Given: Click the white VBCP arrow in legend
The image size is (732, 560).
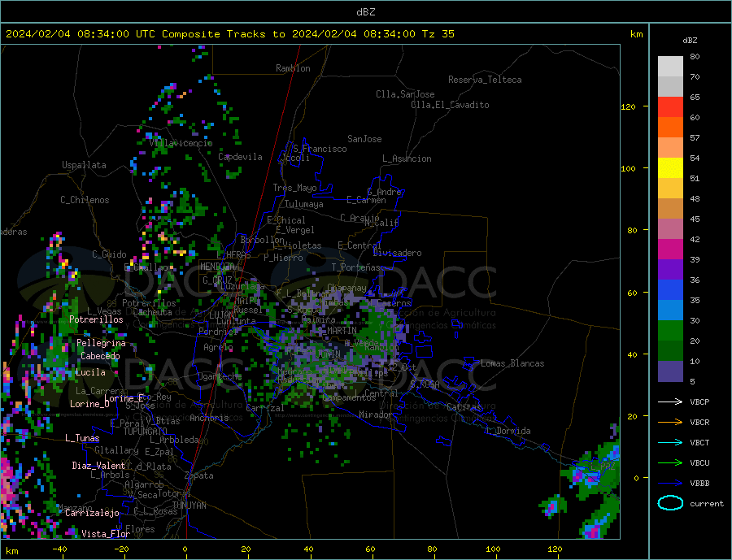Looking at the screenshot, I should click(670, 402).
